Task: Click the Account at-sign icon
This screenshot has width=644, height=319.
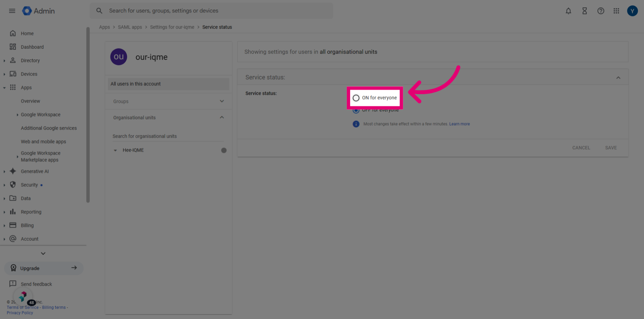Action: [x=13, y=239]
